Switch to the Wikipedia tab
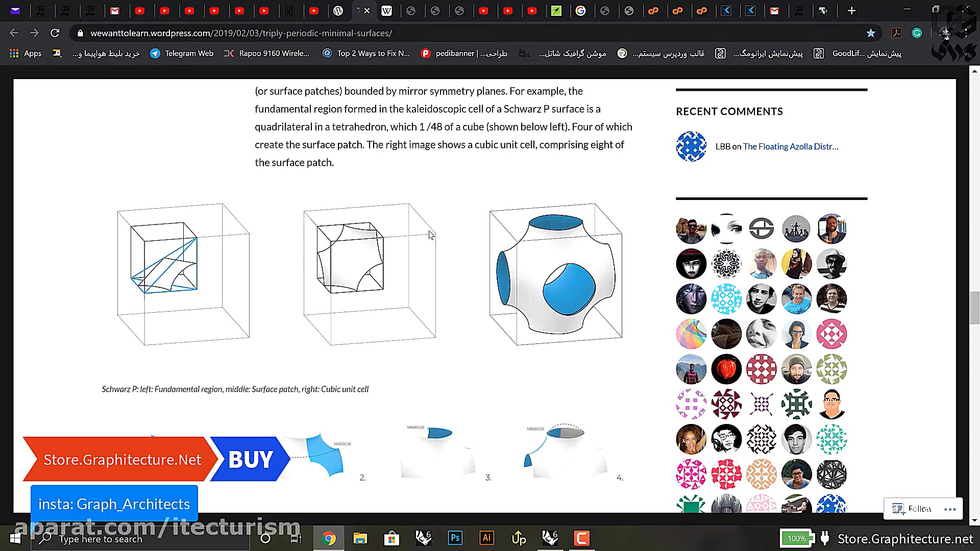The image size is (980, 551). coord(386,11)
